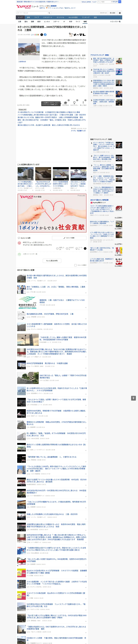Open the ライブ navigation tab
The width and height of the screenshot is (138, 644).
pyautogui.click(x=37, y=17)
